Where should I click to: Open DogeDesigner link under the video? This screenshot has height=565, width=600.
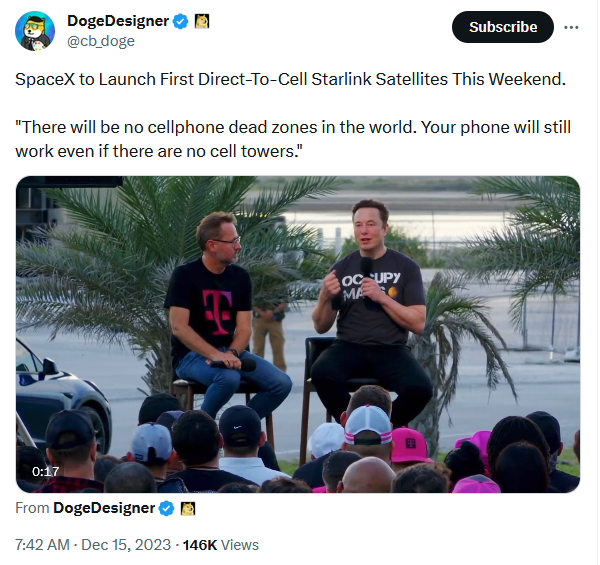[104, 508]
